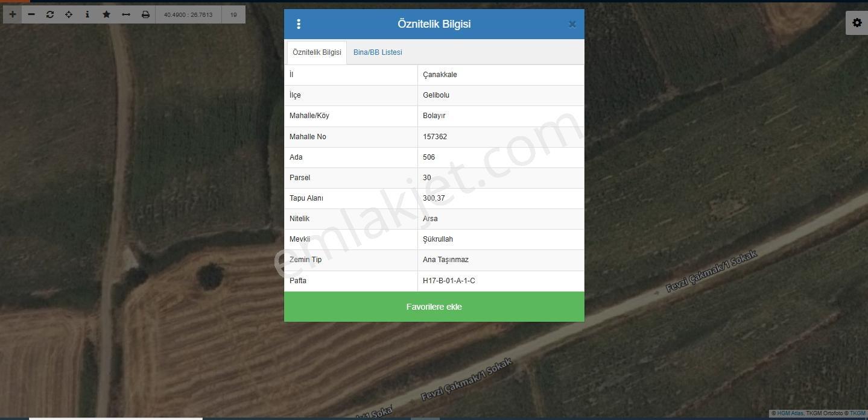This screenshot has height=420, width=868.
Task: Refresh the map with the reload icon
Action: (x=50, y=14)
